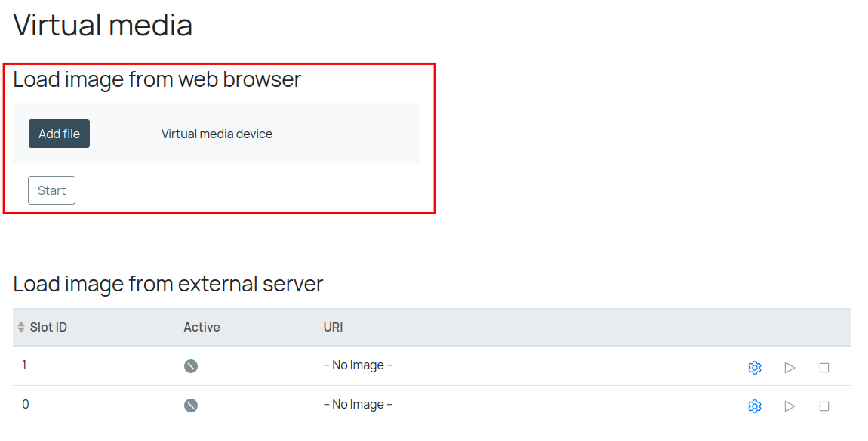Screen dimensions: 868x441
Task: Start media playback on slot 1
Action: click(790, 368)
